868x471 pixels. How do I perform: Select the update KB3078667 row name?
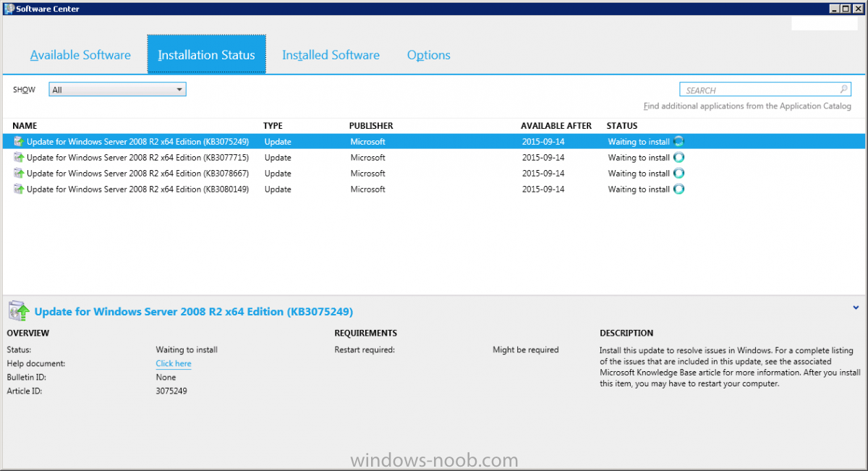[x=137, y=174]
